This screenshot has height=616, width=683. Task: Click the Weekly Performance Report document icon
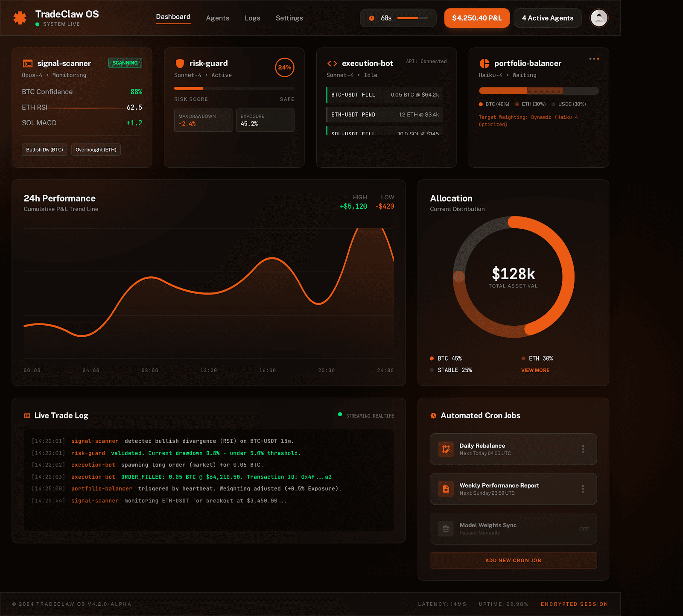click(x=446, y=489)
